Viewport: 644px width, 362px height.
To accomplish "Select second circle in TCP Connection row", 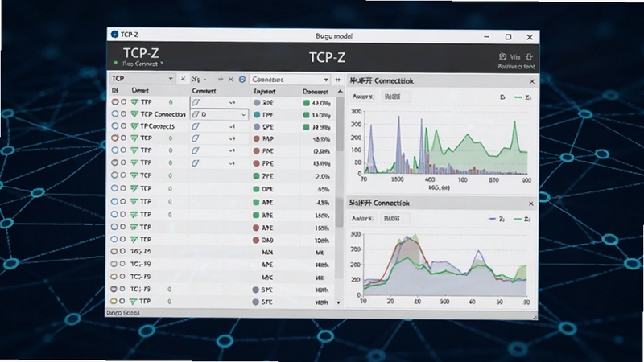I will coord(123,114).
